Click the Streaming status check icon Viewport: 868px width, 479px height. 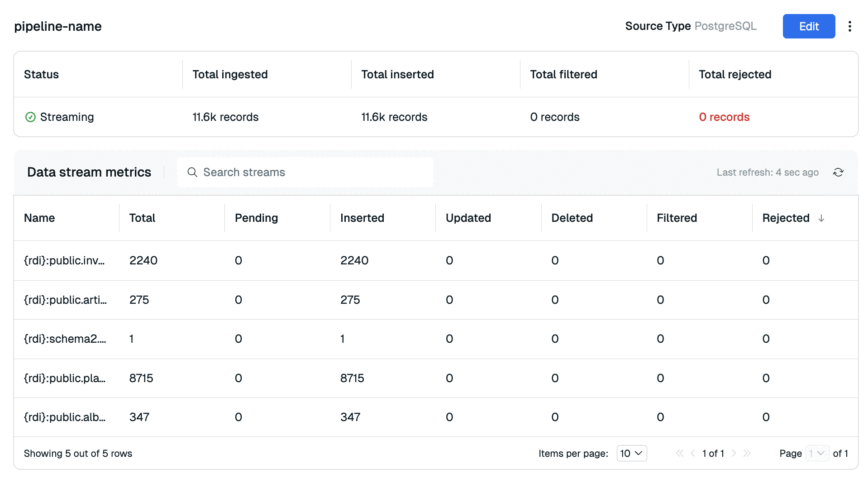point(30,117)
